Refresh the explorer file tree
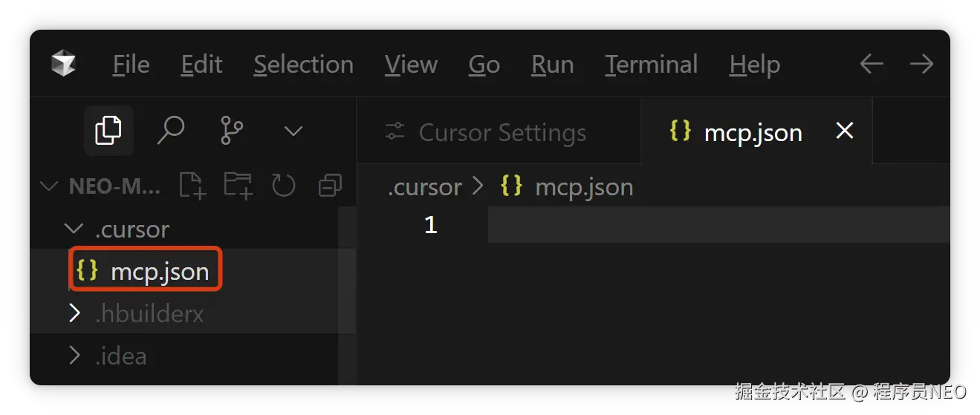The image size is (980, 415). tap(284, 186)
